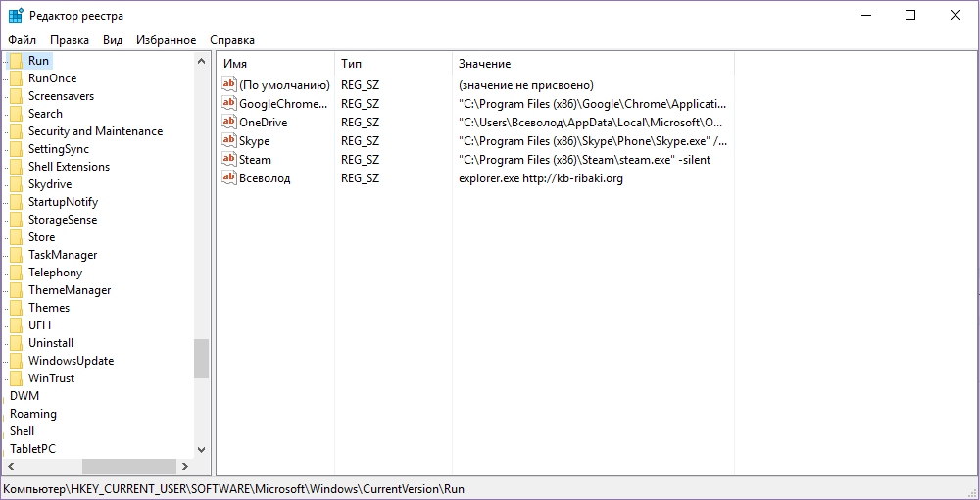
Task: Click the tree scroll up arrow
Action: tap(201, 61)
